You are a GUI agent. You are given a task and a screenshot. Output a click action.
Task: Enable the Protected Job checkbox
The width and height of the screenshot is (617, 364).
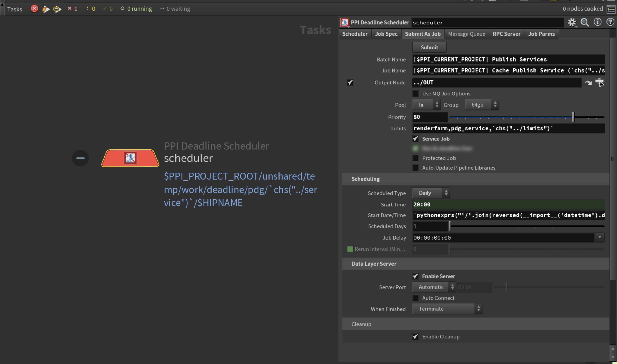[x=415, y=158]
